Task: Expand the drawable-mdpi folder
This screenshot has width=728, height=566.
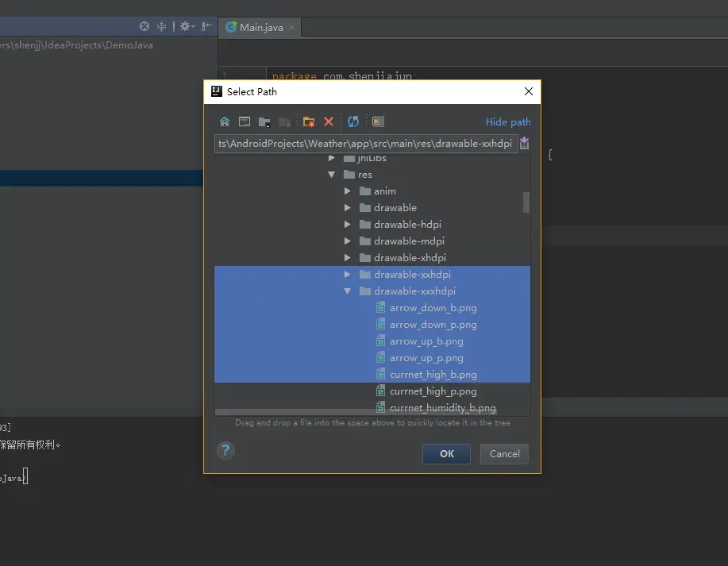Action: pyautogui.click(x=347, y=241)
